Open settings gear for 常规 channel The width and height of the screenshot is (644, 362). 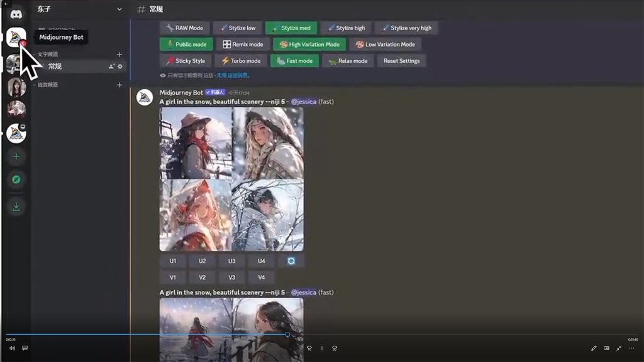pyautogui.click(x=121, y=67)
